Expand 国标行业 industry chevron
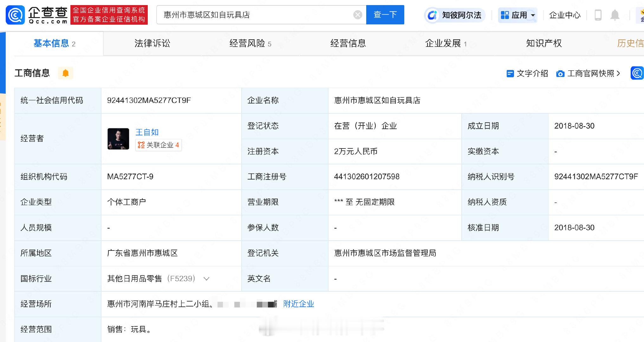Viewport: 644px width, 342px height. click(206, 279)
